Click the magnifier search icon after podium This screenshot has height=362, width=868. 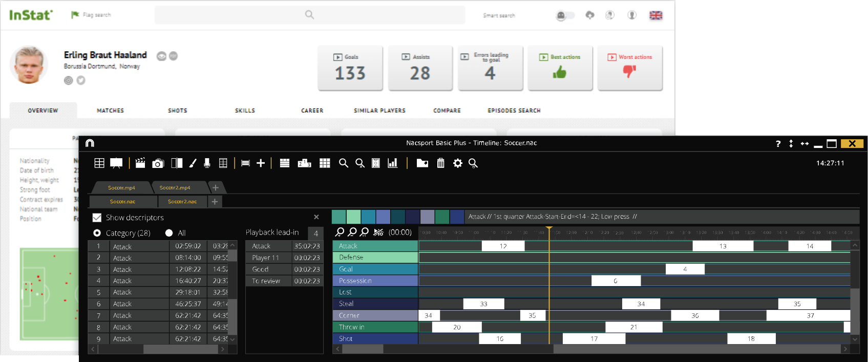(344, 163)
